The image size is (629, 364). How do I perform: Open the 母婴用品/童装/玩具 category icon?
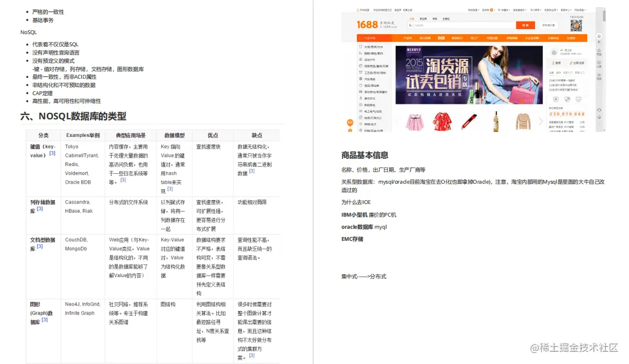tap(361, 66)
